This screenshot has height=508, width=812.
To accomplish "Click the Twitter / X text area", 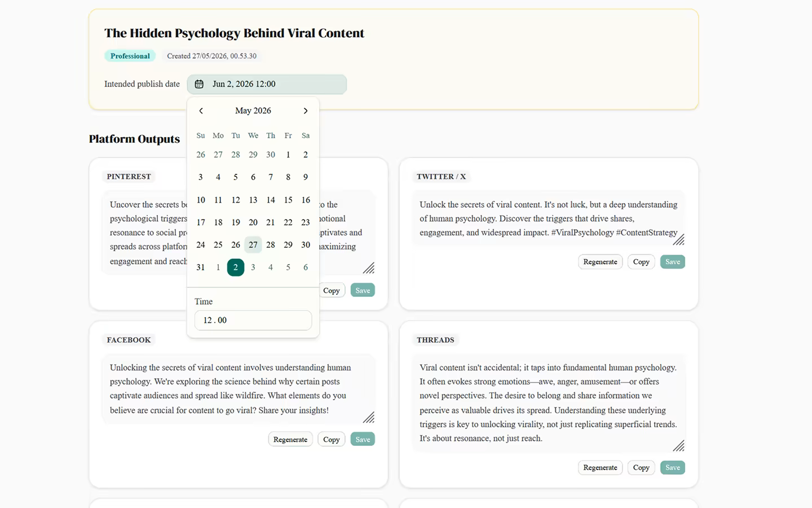I will [549, 218].
